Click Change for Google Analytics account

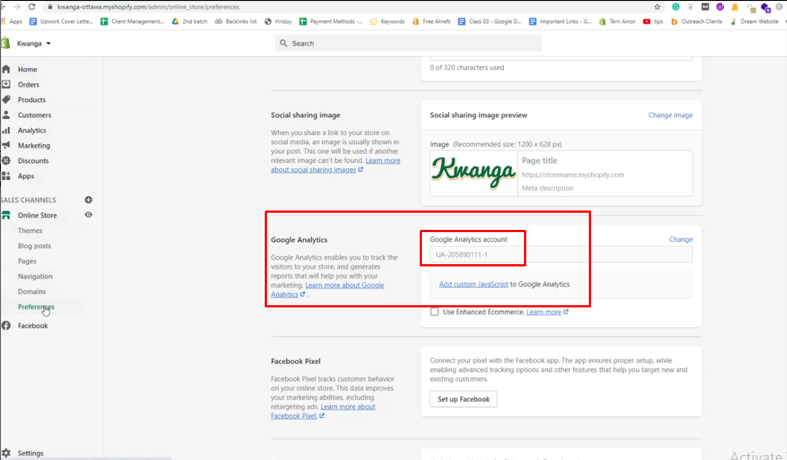pos(681,240)
